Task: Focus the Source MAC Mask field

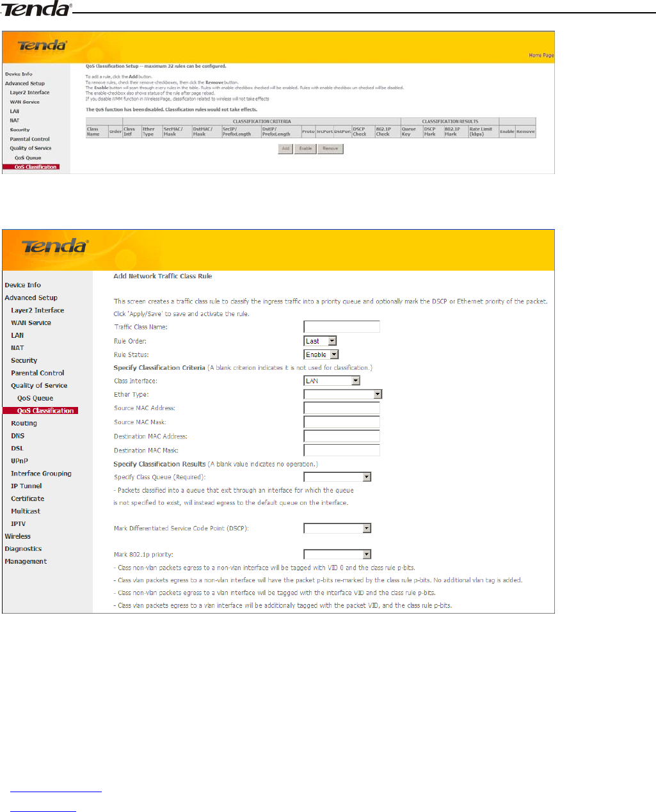Action: [342, 422]
